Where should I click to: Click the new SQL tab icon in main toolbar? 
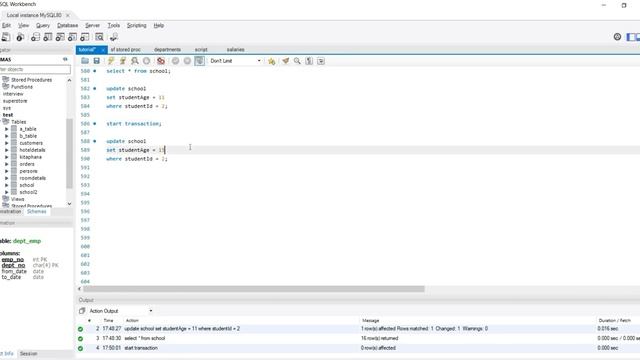coord(6,37)
